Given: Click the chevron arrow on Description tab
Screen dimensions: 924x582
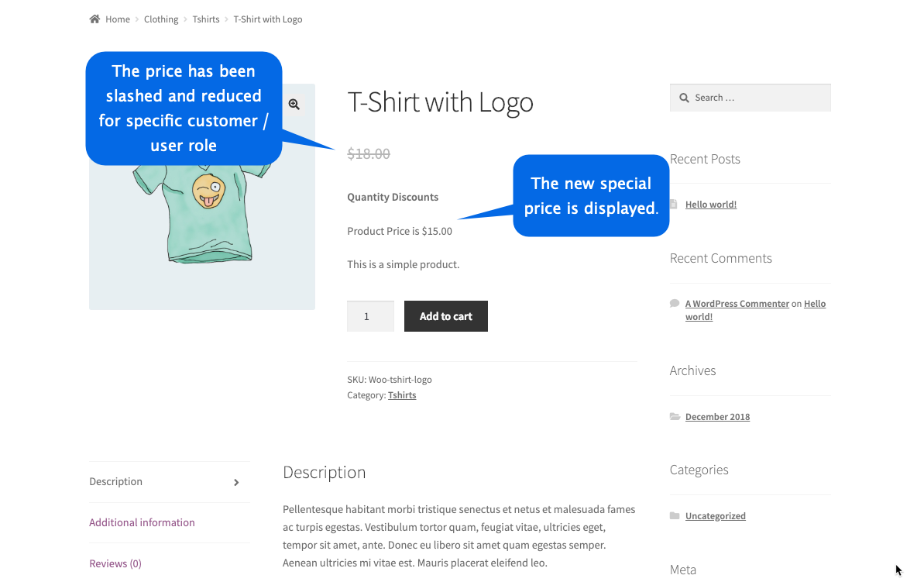Looking at the screenshot, I should click(x=236, y=482).
